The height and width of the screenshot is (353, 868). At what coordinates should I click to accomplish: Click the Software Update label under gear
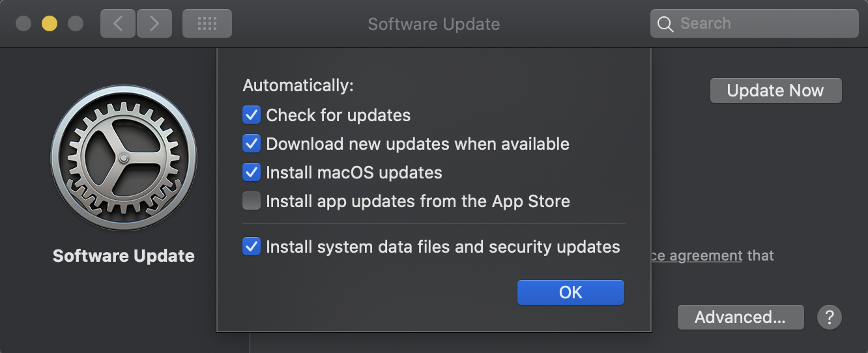coord(124,256)
